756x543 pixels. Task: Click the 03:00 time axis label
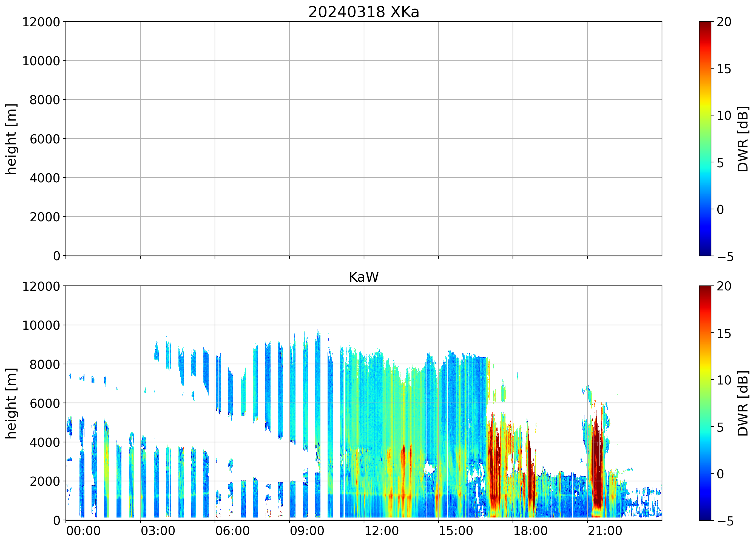[158, 531]
